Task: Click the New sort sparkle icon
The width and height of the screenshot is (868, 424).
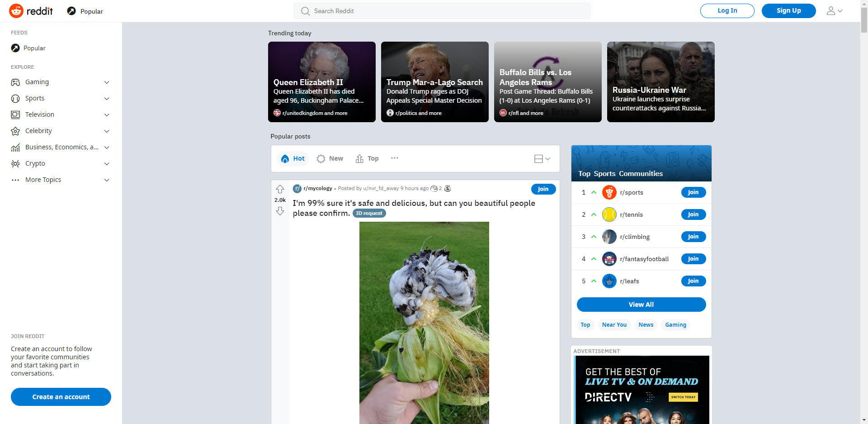Action: click(321, 159)
